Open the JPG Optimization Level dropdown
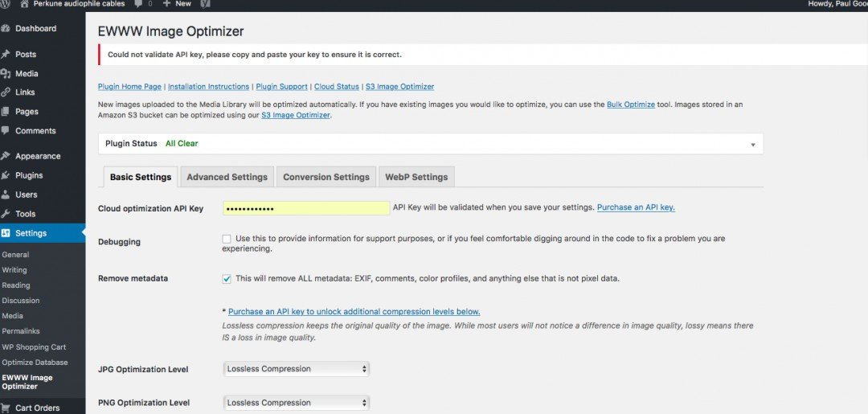The image size is (868, 414). (x=296, y=369)
